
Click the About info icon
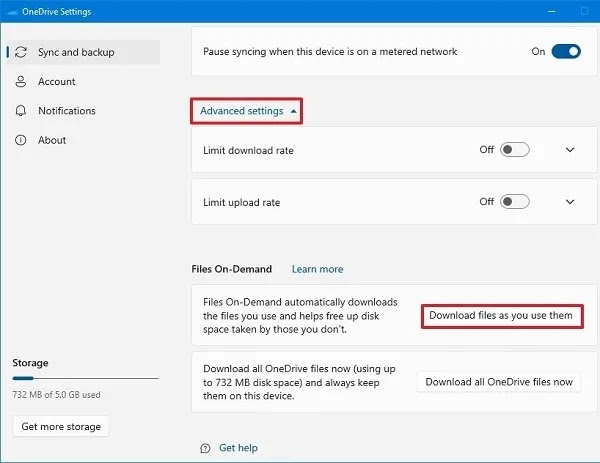point(21,140)
